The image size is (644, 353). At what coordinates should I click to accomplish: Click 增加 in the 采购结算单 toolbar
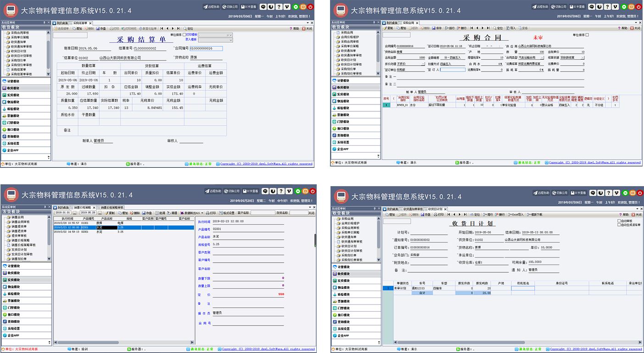[x=77, y=28]
